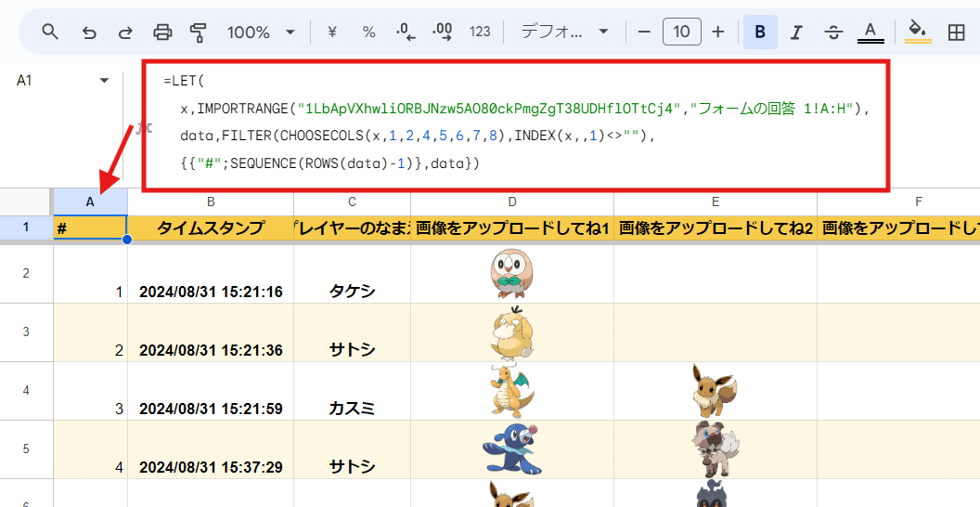Select cell A2 containing number 1

tap(90, 274)
